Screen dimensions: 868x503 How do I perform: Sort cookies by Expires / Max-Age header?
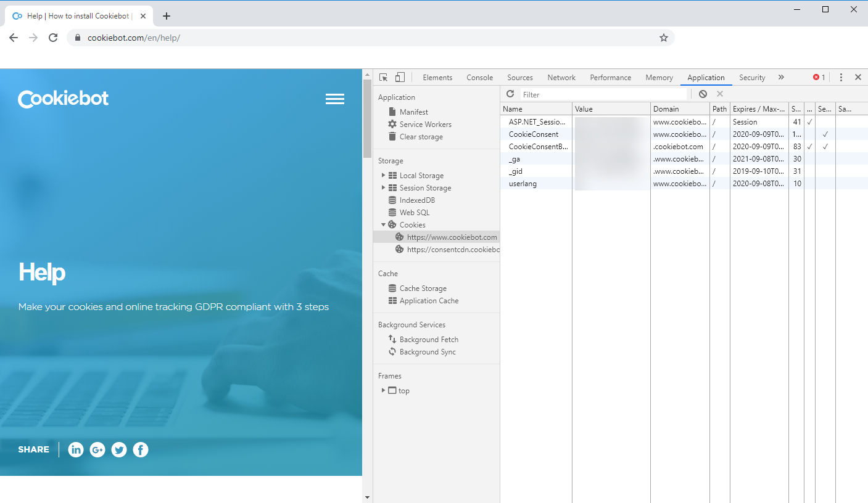[x=759, y=109]
